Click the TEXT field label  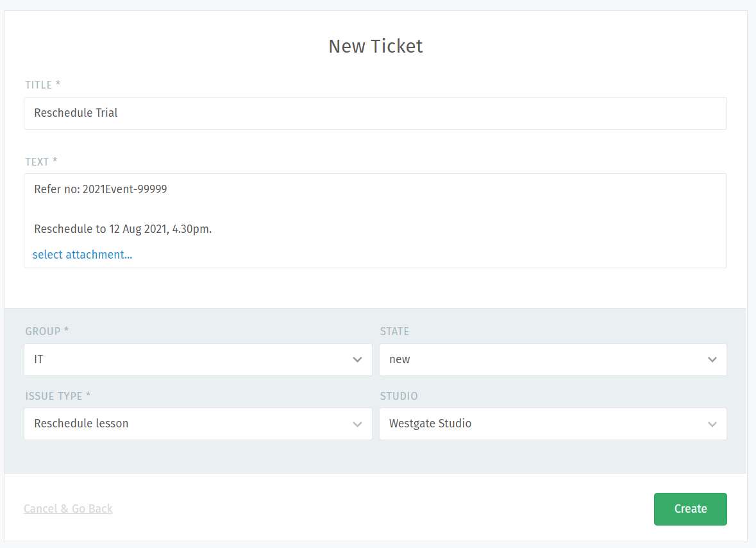tap(41, 162)
